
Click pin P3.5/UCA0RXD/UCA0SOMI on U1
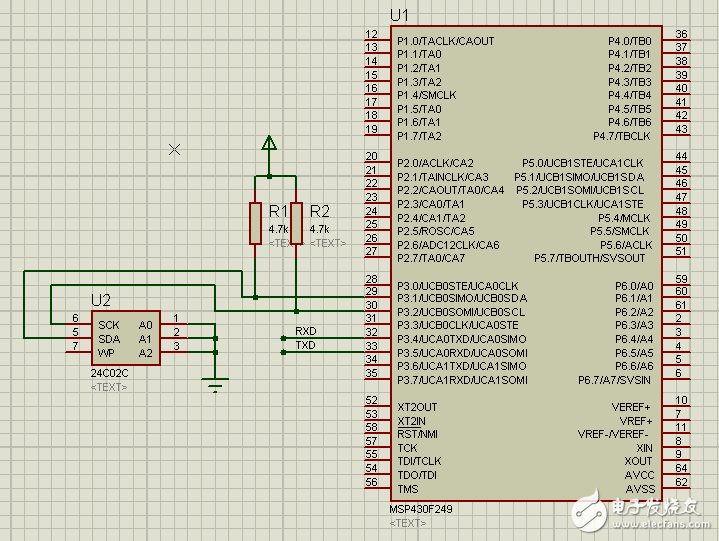[x=462, y=353]
